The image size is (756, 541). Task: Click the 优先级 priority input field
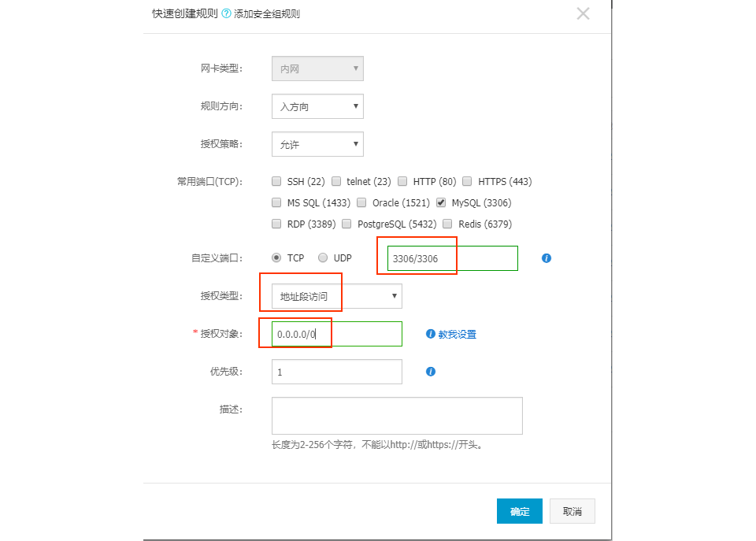tap(336, 372)
